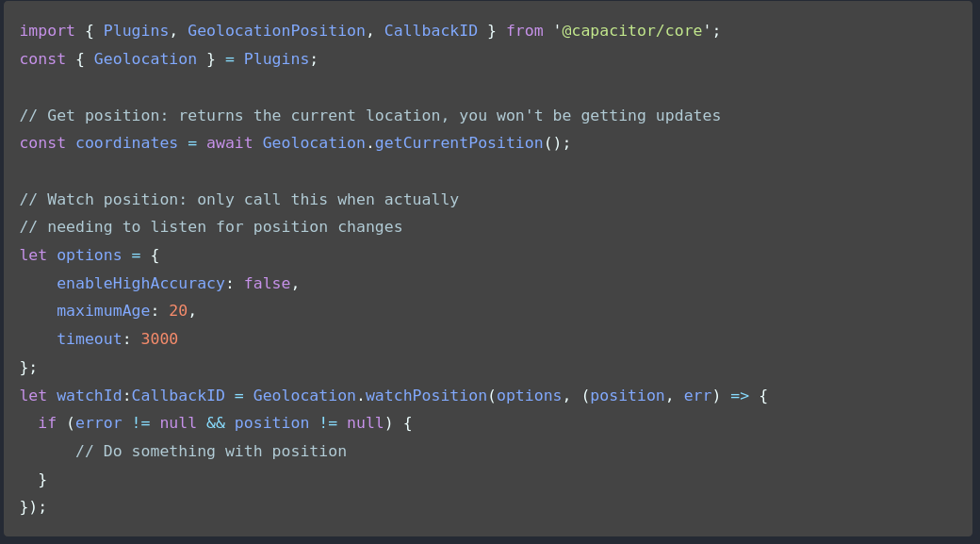This screenshot has height=544, width=980.
Task: Click the 'await' keyword
Action: (229, 143)
